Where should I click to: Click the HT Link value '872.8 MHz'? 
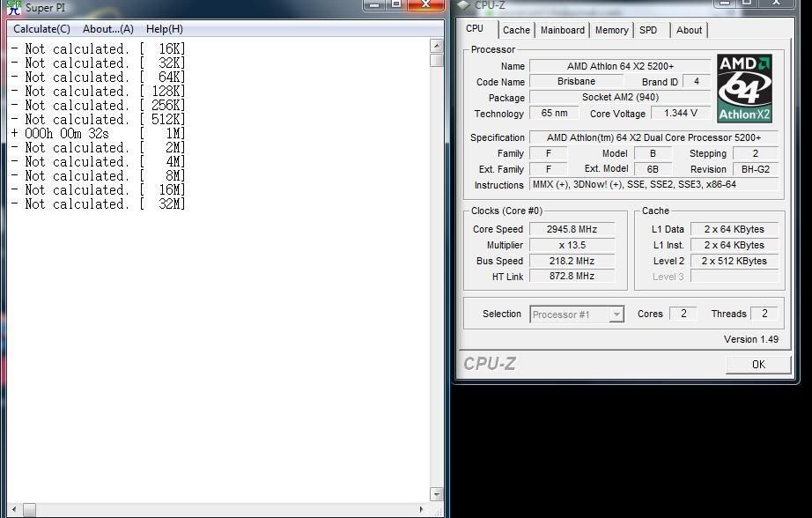tap(572, 276)
